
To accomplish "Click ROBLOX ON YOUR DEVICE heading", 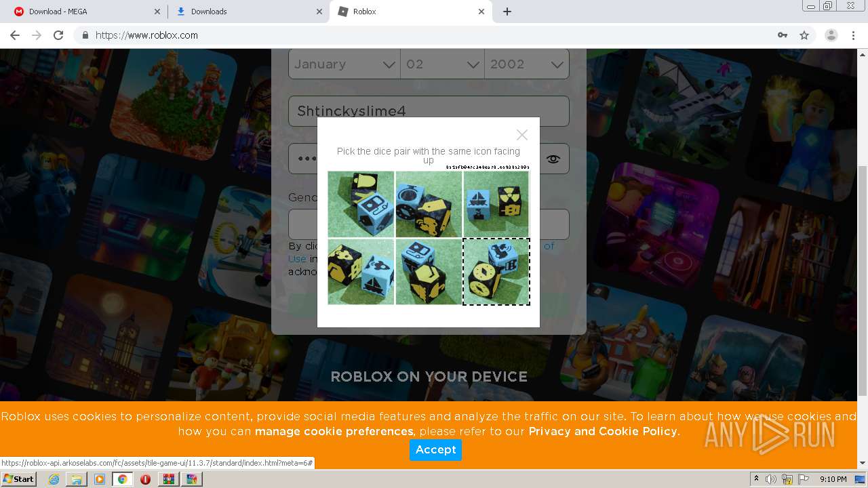I will 429,377.
